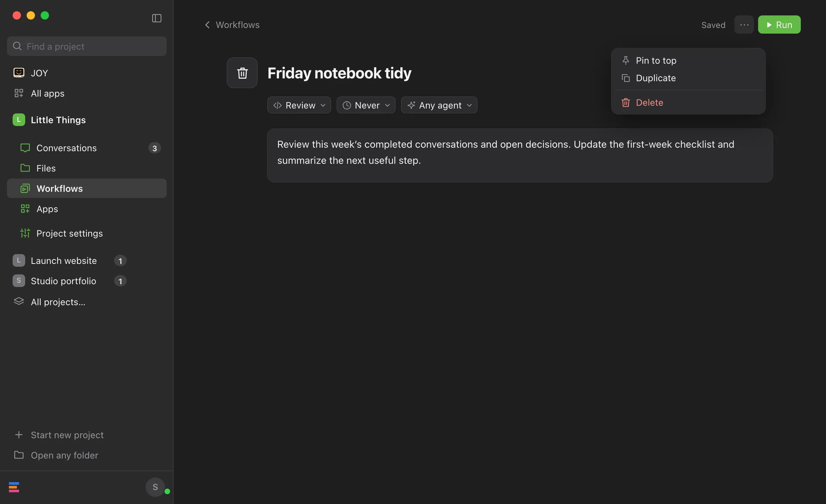Click the All projects layers icon

click(x=19, y=301)
